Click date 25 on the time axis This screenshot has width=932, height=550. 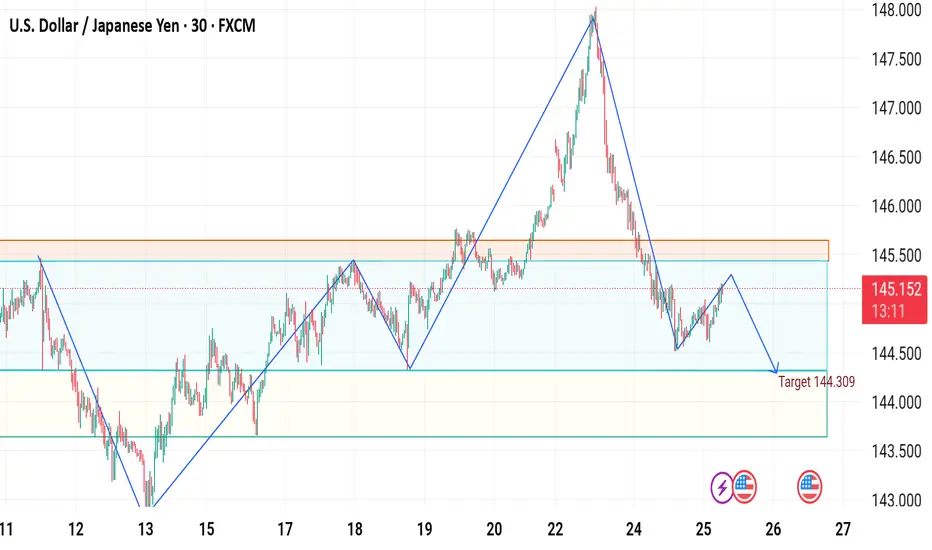(x=703, y=529)
